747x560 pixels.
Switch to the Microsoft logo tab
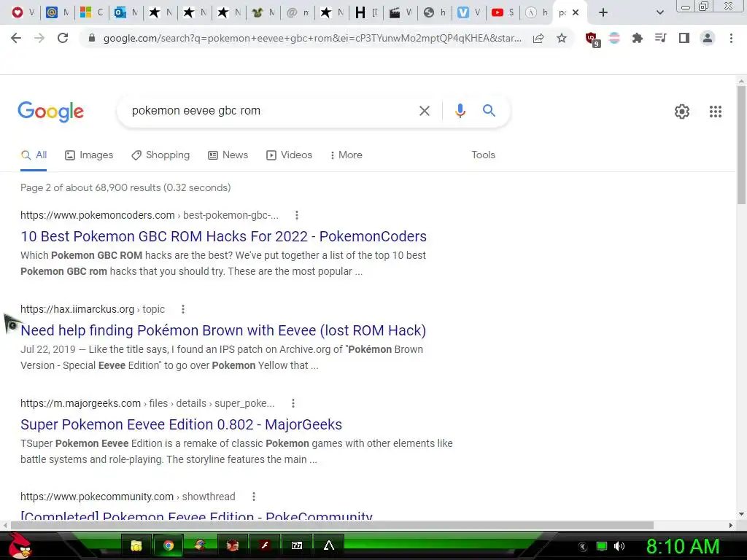click(x=90, y=12)
